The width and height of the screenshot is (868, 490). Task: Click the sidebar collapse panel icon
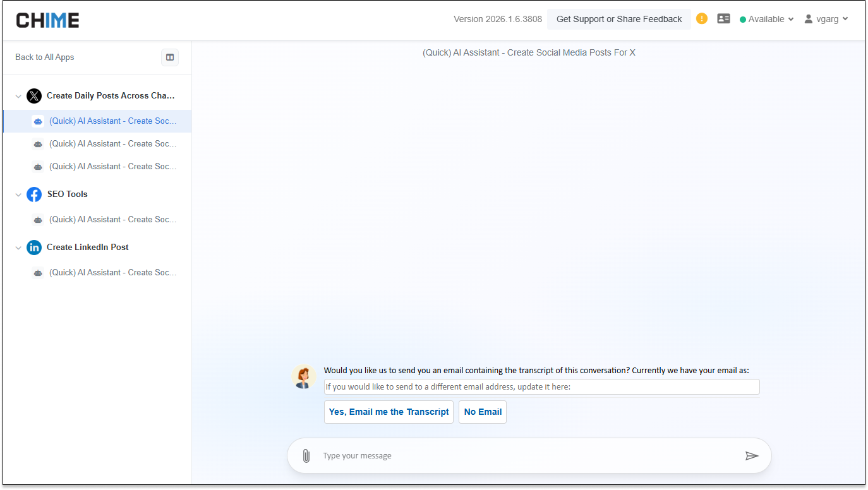(169, 57)
